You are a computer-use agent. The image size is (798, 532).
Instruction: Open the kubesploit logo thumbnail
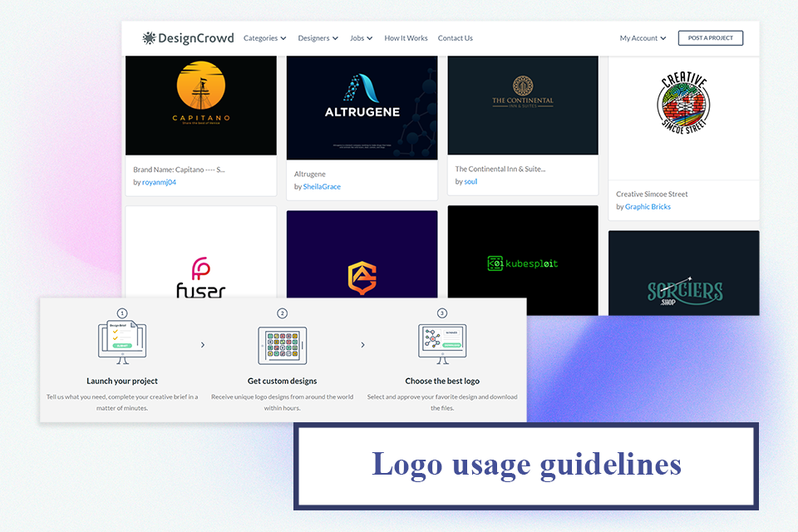(523, 261)
